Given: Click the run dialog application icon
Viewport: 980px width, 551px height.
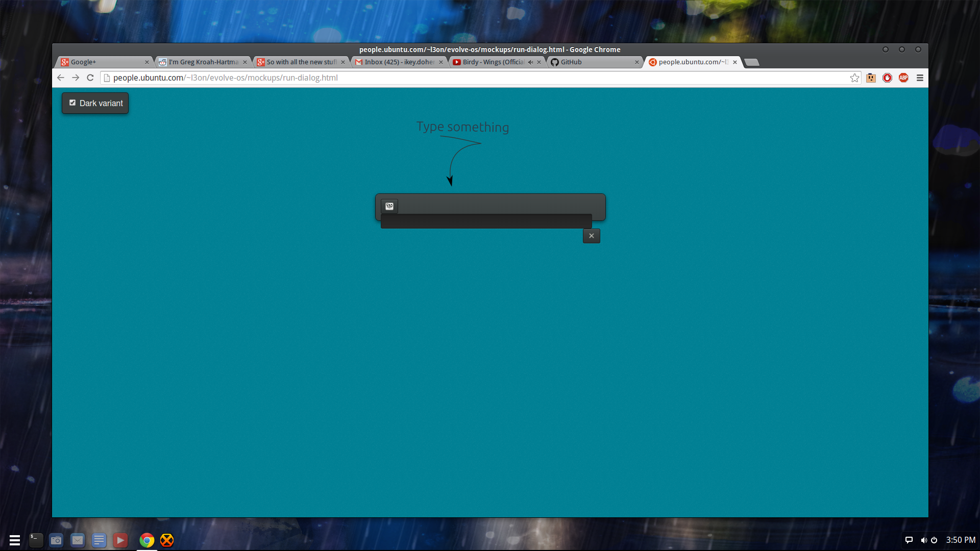Looking at the screenshot, I should (389, 206).
